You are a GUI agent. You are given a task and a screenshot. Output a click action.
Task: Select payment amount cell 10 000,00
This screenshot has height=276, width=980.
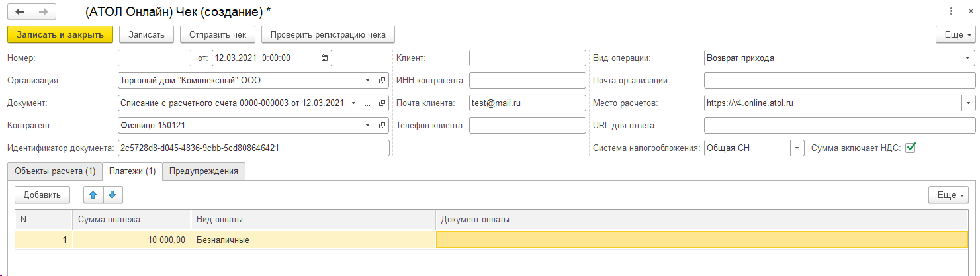click(132, 240)
